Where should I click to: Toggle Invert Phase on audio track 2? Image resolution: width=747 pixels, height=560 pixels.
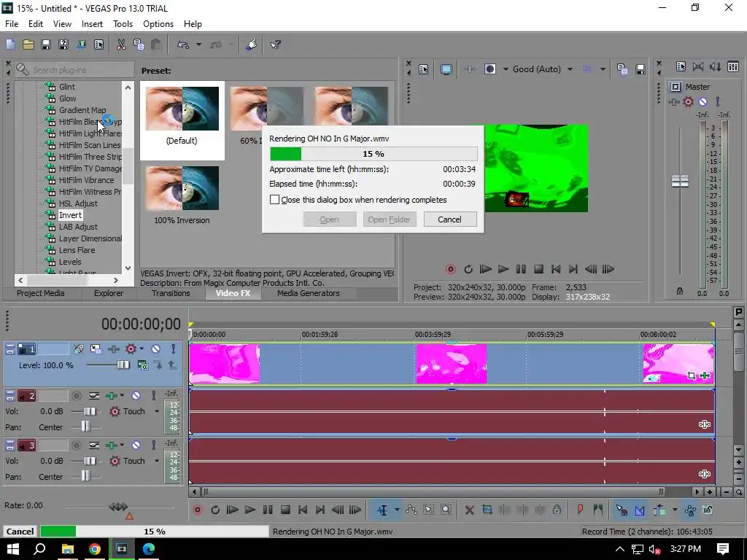[x=94, y=395]
